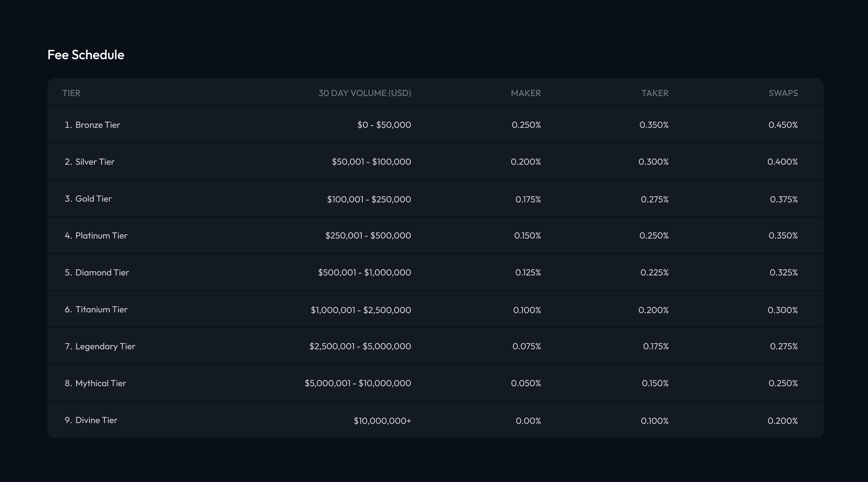Click the Fee Schedule heading

click(x=86, y=55)
